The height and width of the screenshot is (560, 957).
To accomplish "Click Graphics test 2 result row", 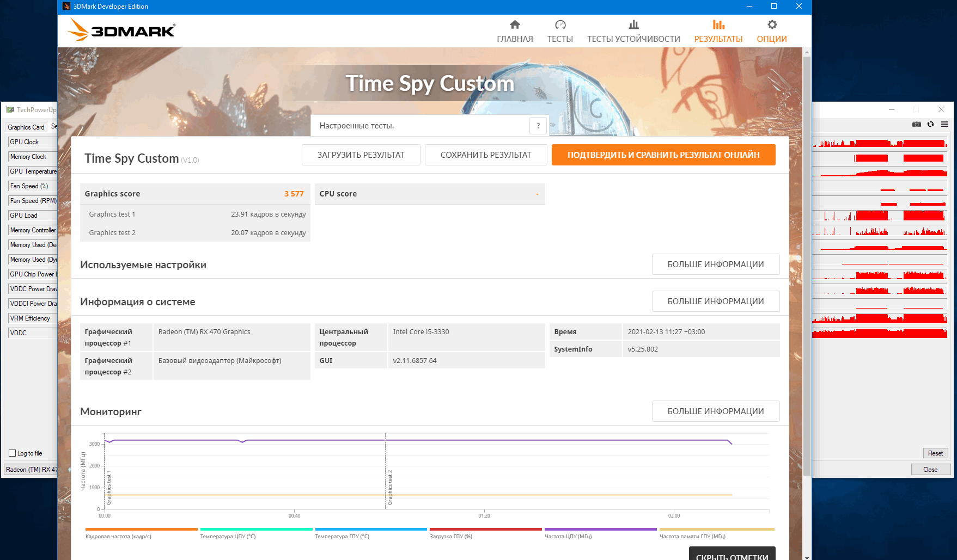I will pos(195,232).
